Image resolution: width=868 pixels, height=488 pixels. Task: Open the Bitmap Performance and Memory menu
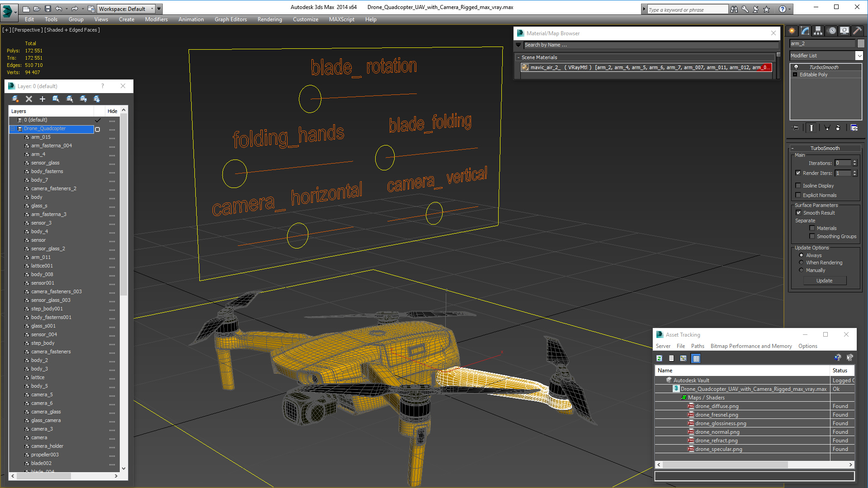[750, 346]
